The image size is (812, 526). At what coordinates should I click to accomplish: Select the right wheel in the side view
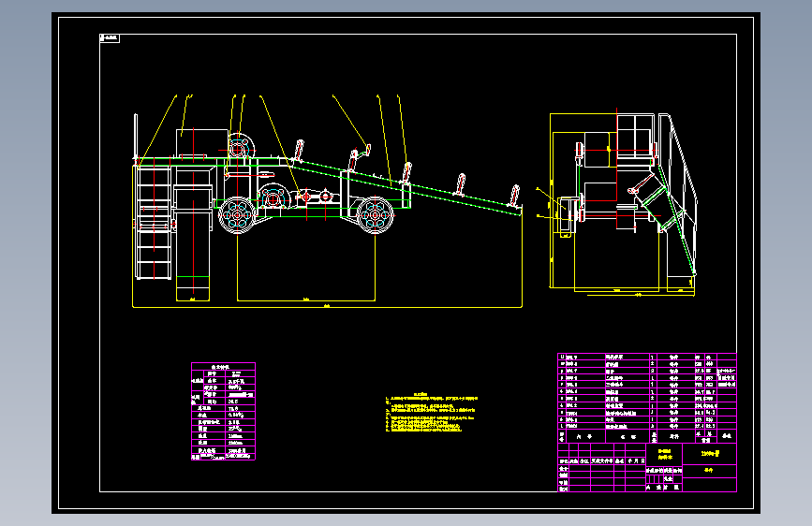pos(376,215)
